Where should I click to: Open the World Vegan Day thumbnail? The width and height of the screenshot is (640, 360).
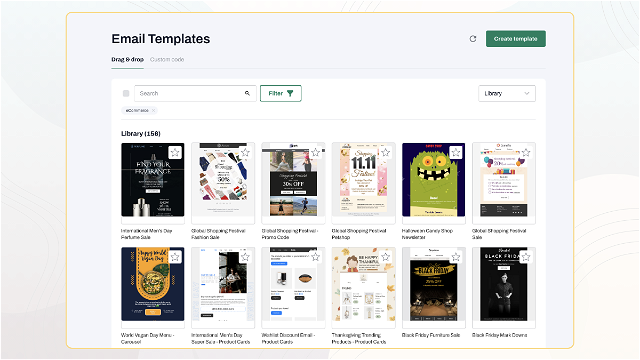(153, 288)
